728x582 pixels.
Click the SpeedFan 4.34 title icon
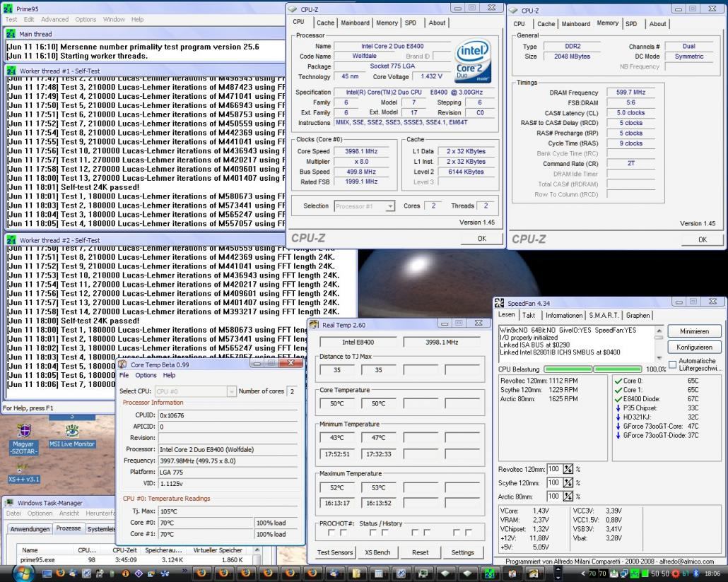point(499,303)
